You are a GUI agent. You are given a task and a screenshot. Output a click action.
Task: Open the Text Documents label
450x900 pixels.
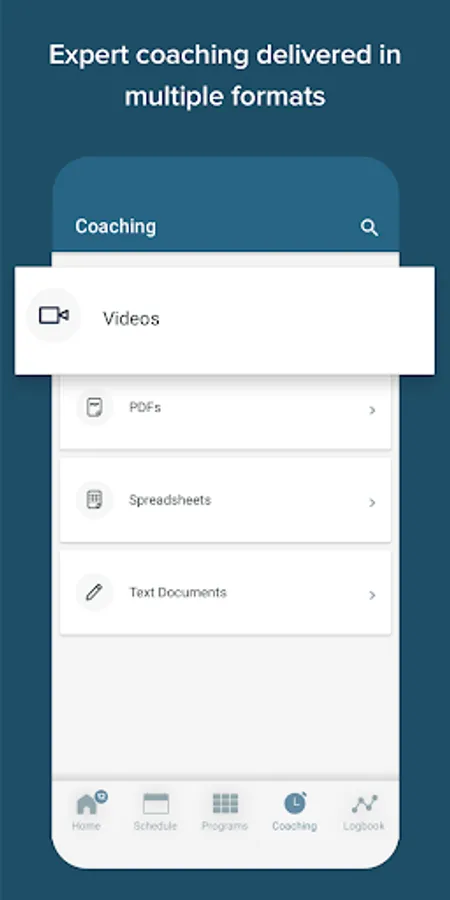click(x=178, y=592)
